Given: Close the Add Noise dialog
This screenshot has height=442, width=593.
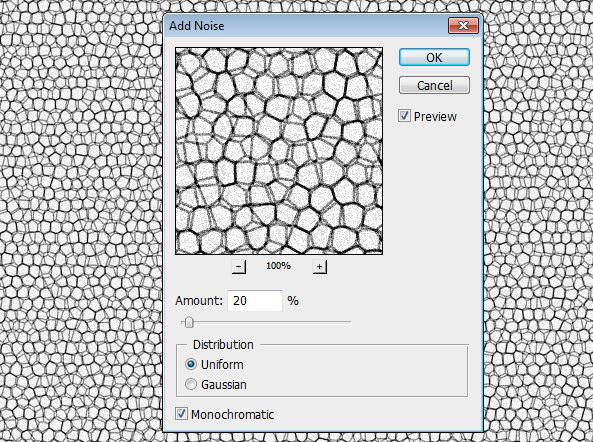Looking at the screenshot, I should pos(463,26).
